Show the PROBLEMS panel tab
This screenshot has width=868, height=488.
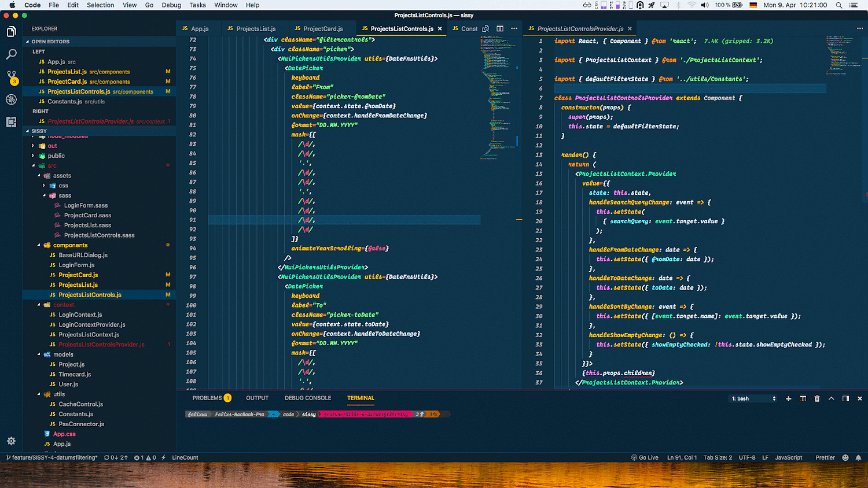[x=207, y=398]
